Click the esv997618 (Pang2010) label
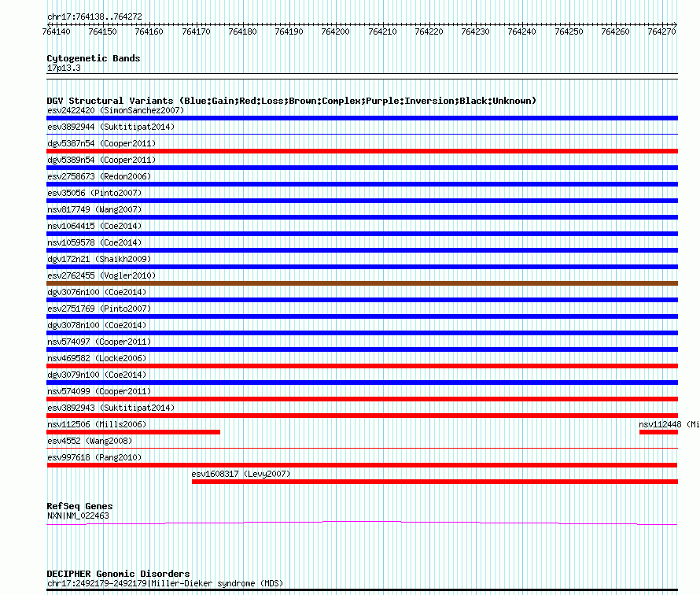700x595 pixels. pyautogui.click(x=94, y=457)
